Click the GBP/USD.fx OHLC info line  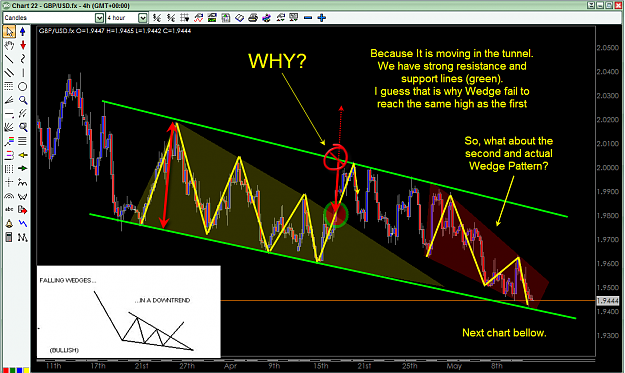[x=115, y=31]
